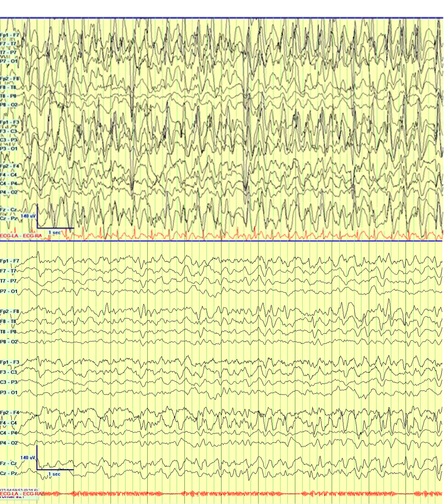
Task: Click the C3 - P3 label in lower panel
Action: [9, 382]
